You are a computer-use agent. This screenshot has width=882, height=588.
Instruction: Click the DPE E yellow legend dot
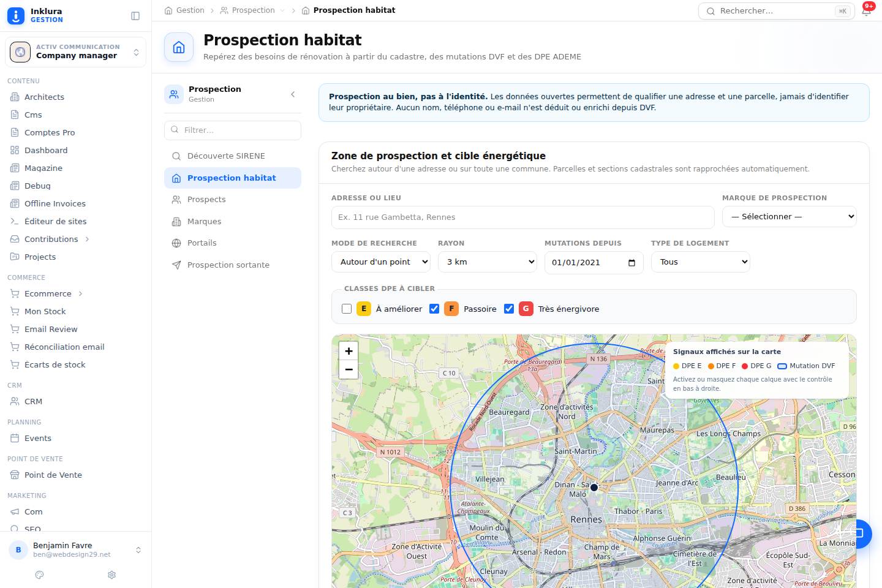[676, 366]
